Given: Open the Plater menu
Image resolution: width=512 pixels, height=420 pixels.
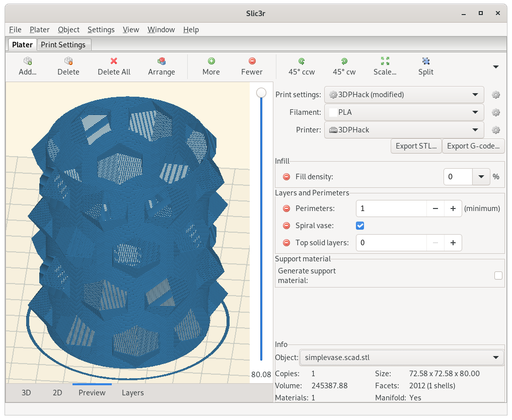Looking at the screenshot, I should click(39, 30).
